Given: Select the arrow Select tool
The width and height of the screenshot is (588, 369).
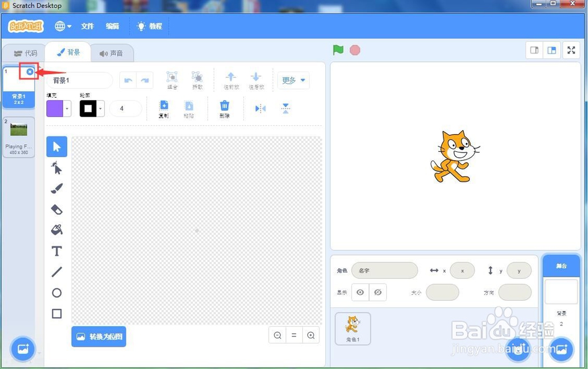Looking at the screenshot, I should coord(56,147).
